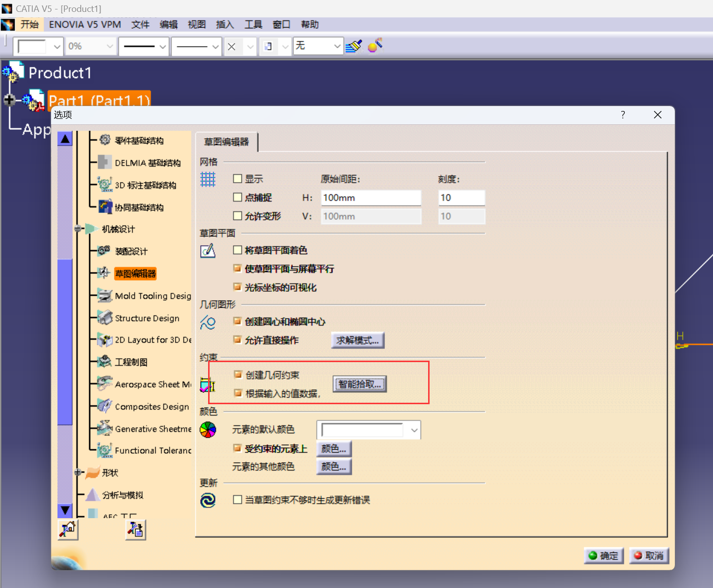Click the color wheel icon in 颜色 section
713x588 pixels.
pyautogui.click(x=208, y=429)
